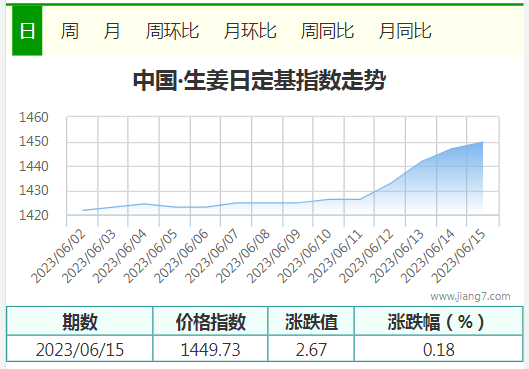
Task: Open the 月 monthly tab
Action: click(x=112, y=31)
